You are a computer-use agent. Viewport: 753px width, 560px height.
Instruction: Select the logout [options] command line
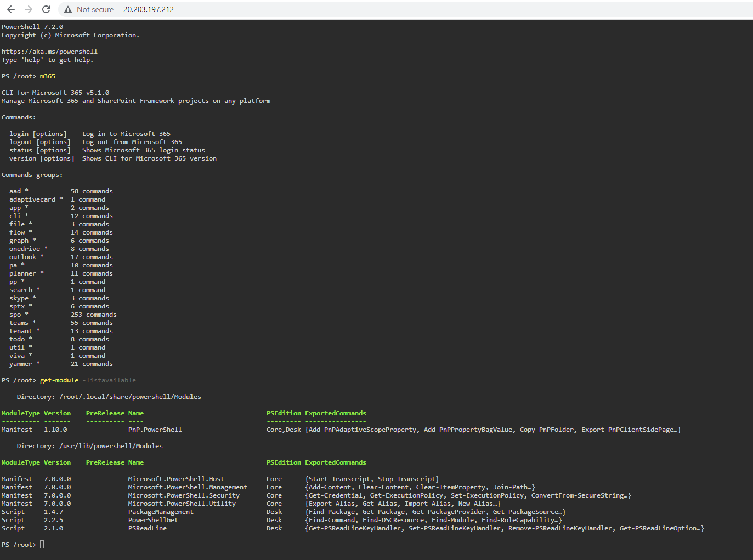pyautogui.click(x=39, y=141)
